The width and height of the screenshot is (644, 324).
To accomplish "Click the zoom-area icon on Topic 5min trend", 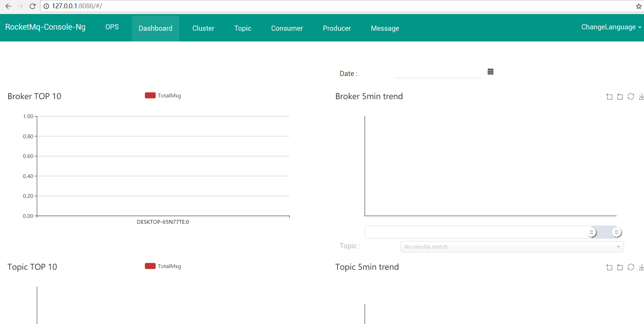I will [609, 267].
